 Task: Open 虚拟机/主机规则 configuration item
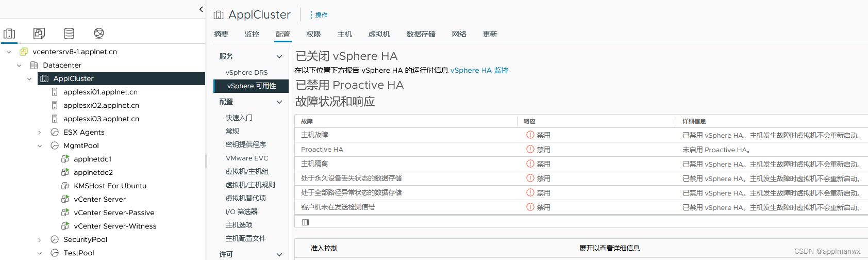point(251,185)
